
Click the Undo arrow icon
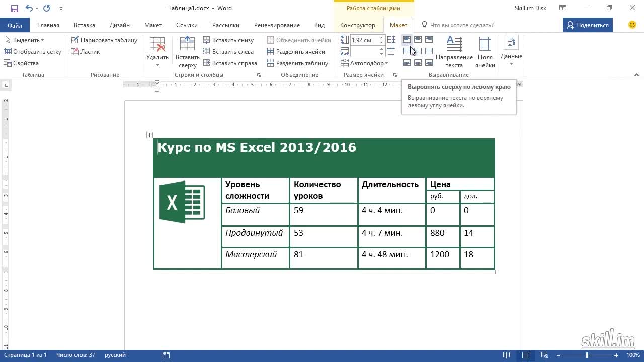pyautogui.click(x=29, y=8)
